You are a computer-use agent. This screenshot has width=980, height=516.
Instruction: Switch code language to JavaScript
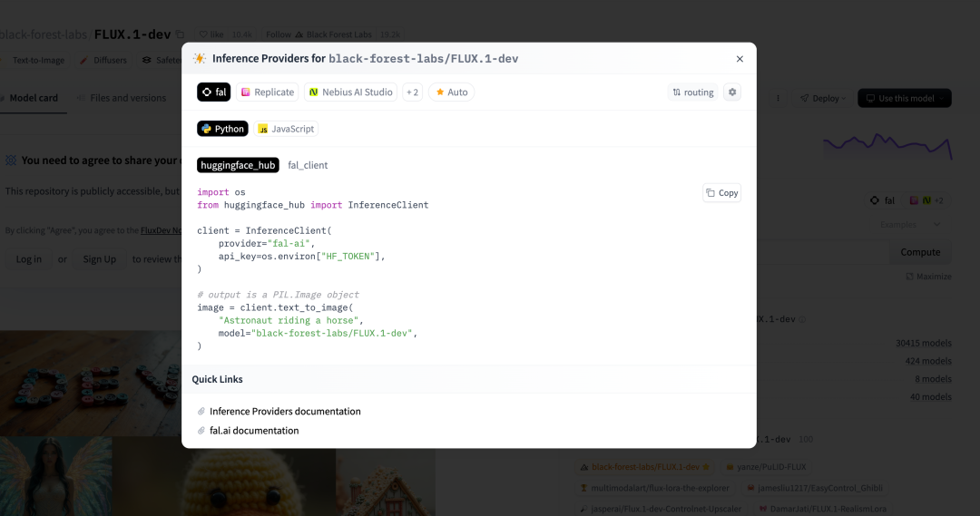pyautogui.click(x=286, y=129)
